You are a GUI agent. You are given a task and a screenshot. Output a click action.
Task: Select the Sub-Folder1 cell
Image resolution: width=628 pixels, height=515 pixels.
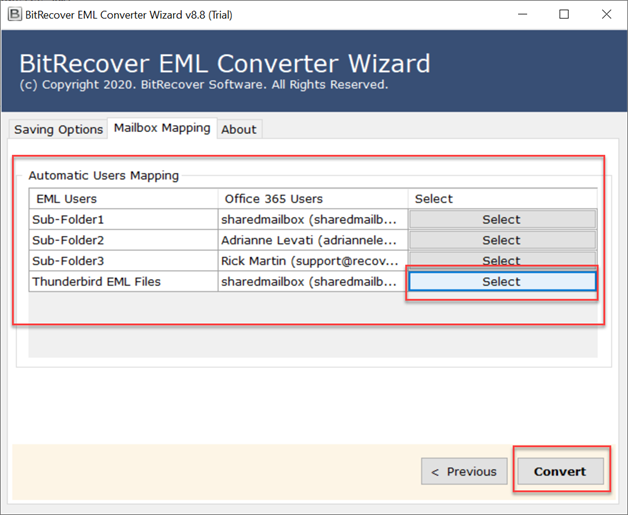click(123, 219)
